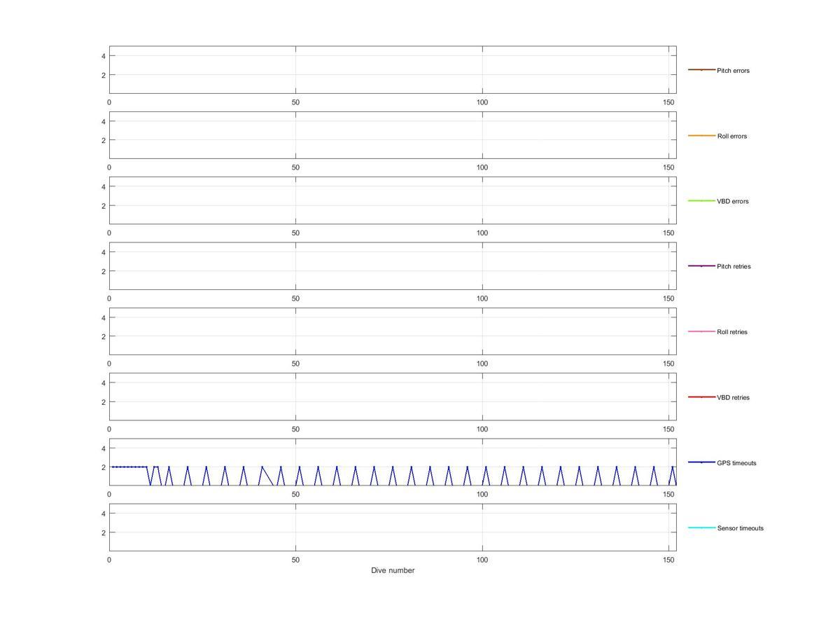Viewport: 840px width, 620px height.
Task: Click y-axis label 4 of GPS timeouts plot
Action: (104, 448)
